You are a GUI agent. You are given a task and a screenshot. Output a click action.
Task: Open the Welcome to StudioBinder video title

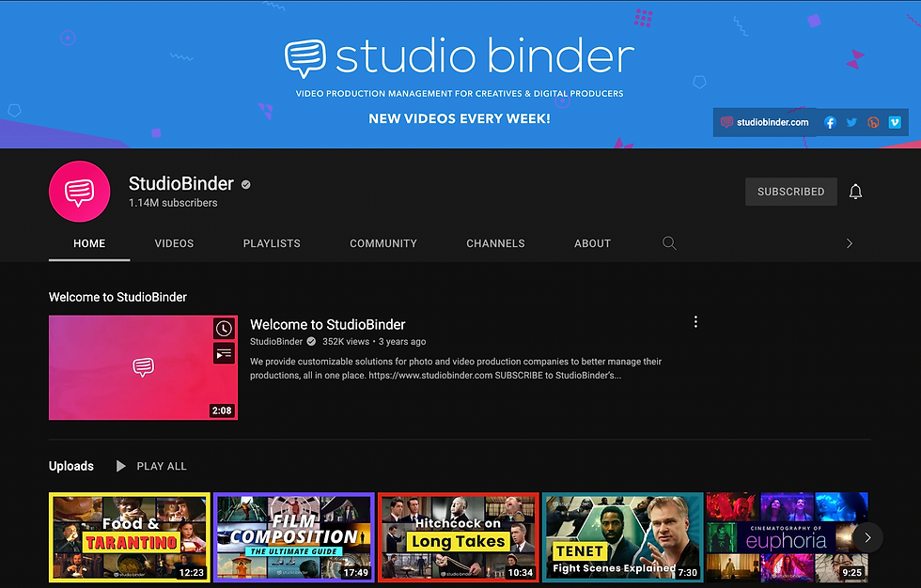pyautogui.click(x=328, y=324)
